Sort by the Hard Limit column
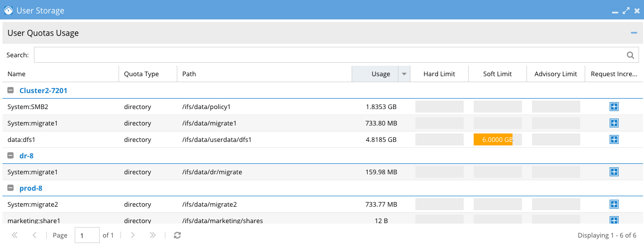 point(439,74)
